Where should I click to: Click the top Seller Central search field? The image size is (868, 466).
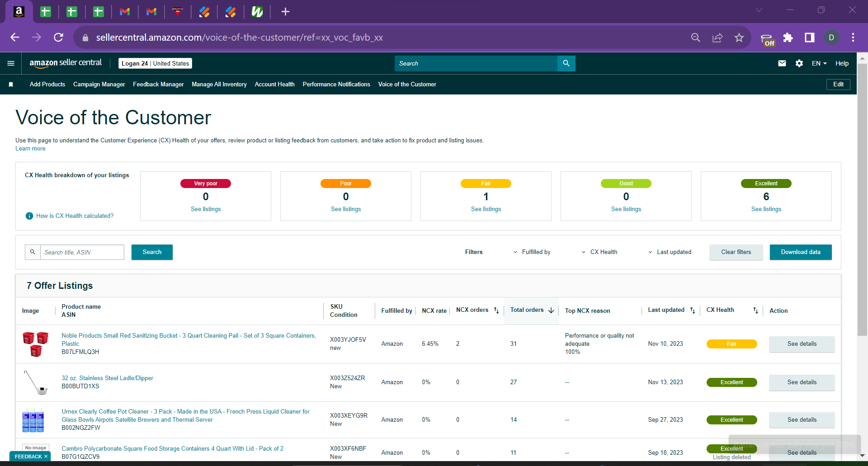click(x=476, y=63)
